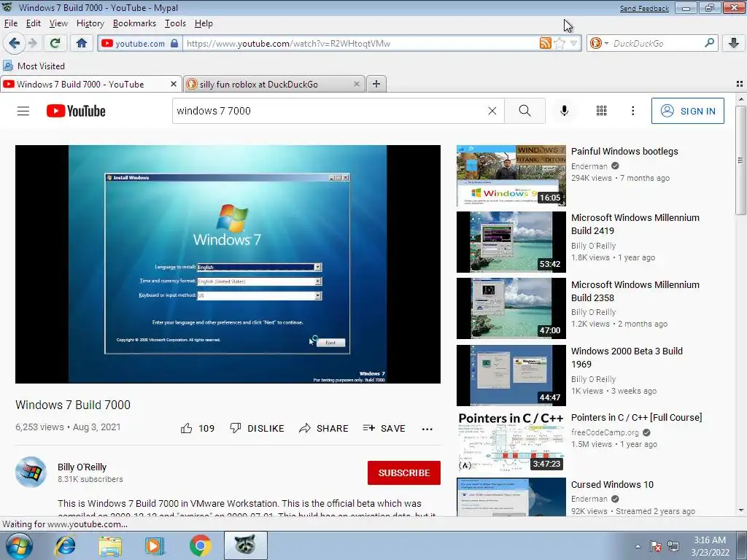Open Windows Explorer from the taskbar
The width and height of the screenshot is (747, 560).
[110, 545]
